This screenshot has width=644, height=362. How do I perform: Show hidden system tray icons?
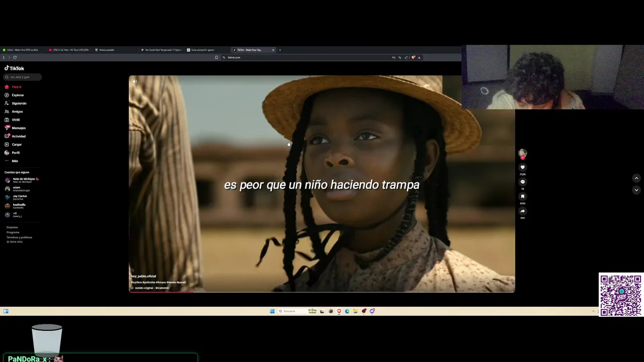[x=593, y=311]
